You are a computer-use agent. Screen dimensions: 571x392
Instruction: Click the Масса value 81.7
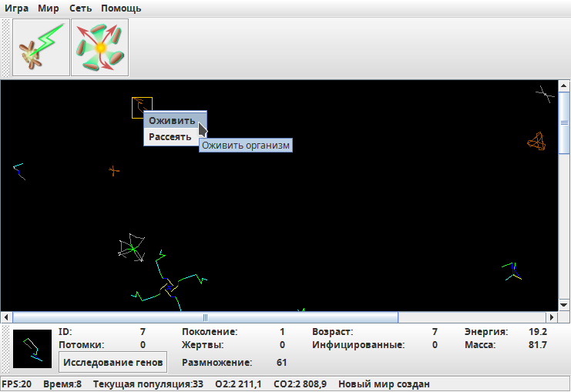[538, 344]
